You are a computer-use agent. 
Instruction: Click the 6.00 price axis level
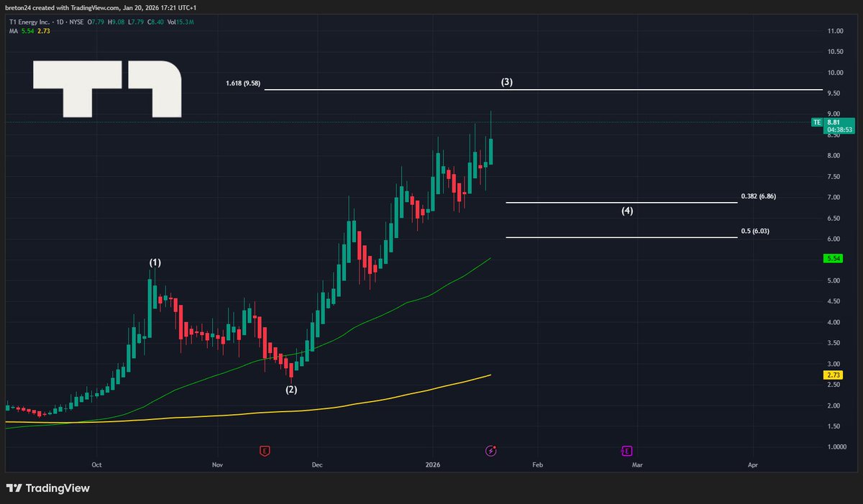tap(835, 239)
